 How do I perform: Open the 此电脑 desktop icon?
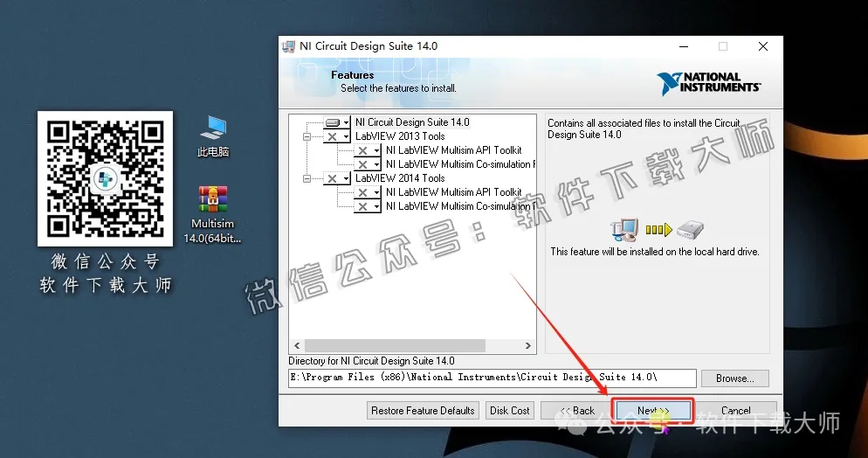click(213, 135)
